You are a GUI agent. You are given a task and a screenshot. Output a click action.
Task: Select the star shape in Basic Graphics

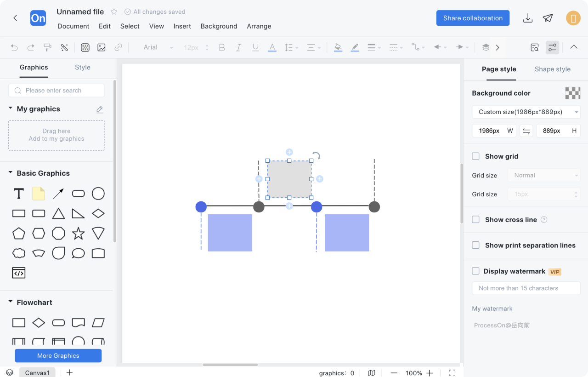[79, 234]
